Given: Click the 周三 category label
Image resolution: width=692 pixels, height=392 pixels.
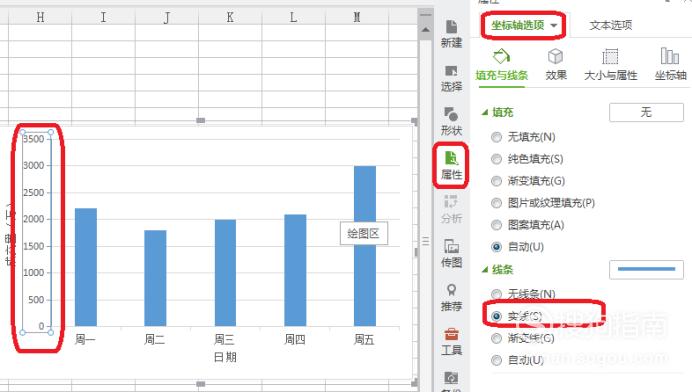Looking at the screenshot, I should 225,339.
